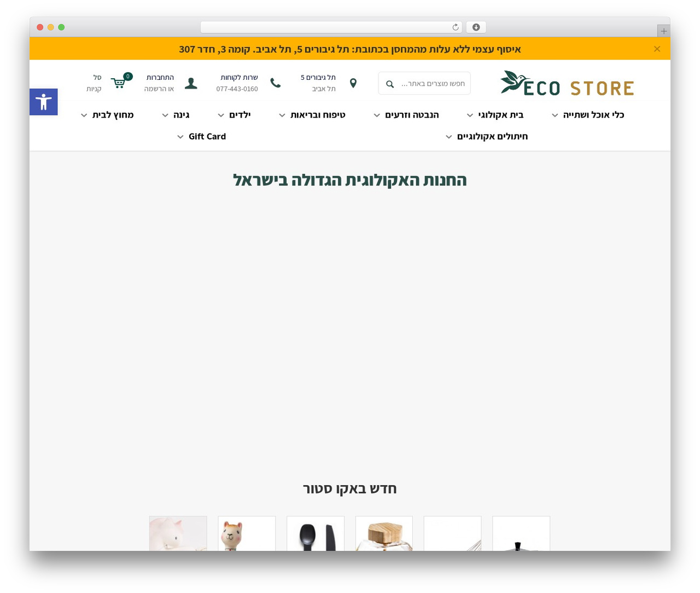Click the location pin icon
Viewport: 700px width, 593px height.
tap(353, 83)
